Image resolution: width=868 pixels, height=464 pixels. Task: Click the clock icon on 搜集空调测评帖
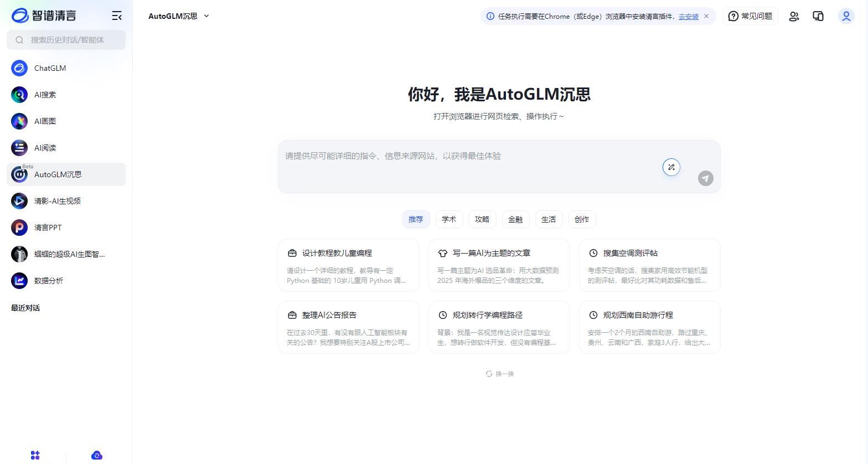pos(593,253)
